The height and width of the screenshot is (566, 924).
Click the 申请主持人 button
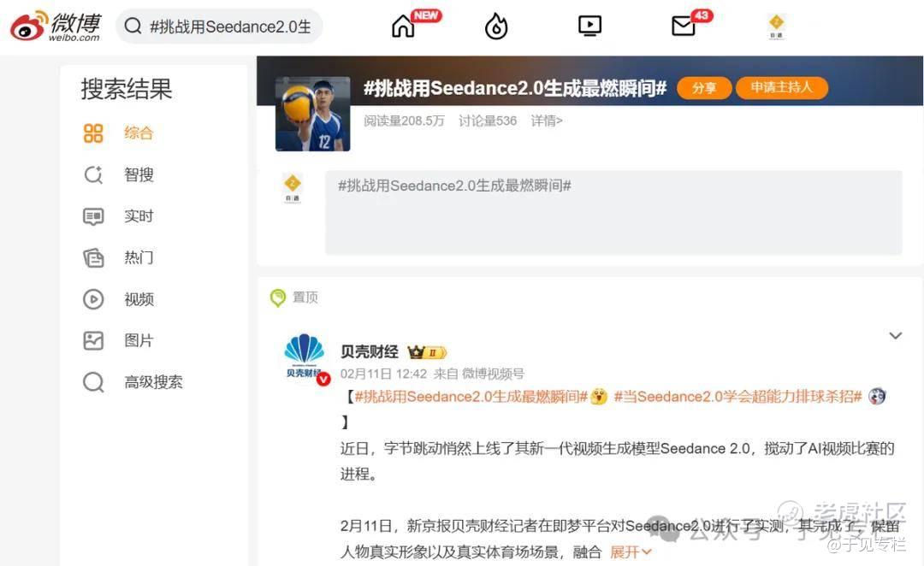pyautogui.click(x=781, y=88)
